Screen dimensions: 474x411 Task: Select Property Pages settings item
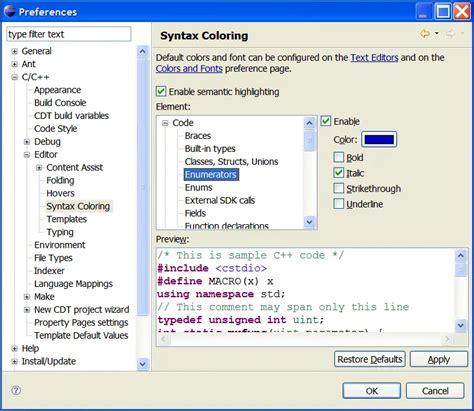click(x=81, y=323)
